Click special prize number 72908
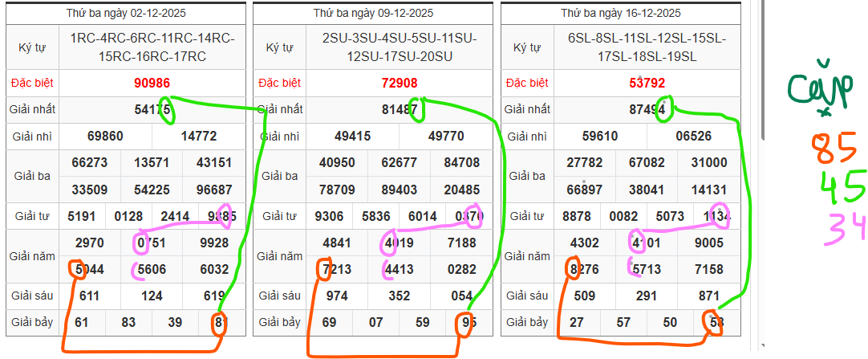 tap(400, 83)
